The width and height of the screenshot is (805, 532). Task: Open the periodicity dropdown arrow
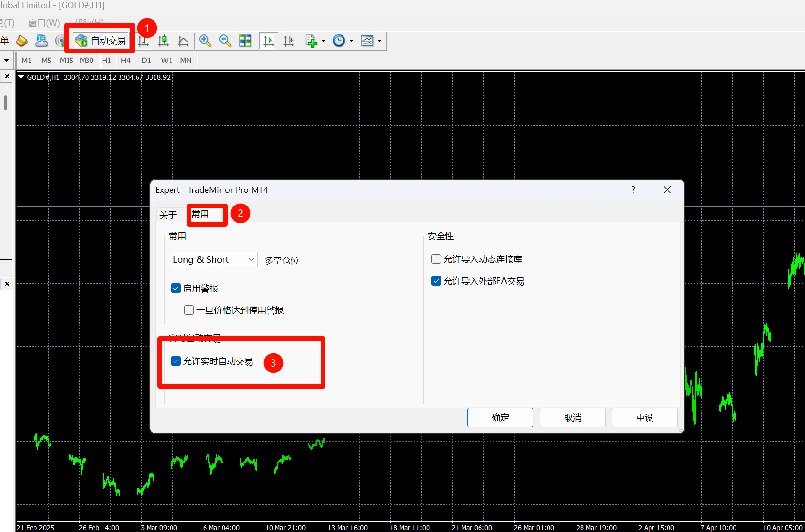351,41
